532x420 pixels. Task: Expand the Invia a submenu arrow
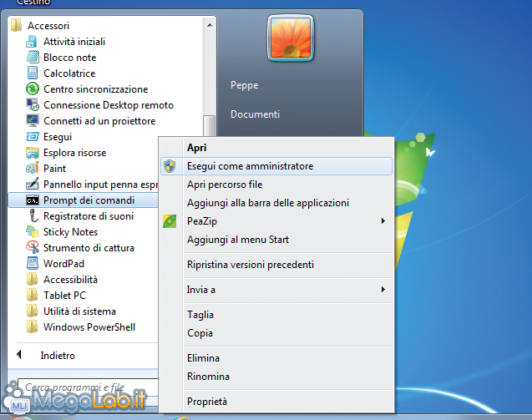point(383,290)
